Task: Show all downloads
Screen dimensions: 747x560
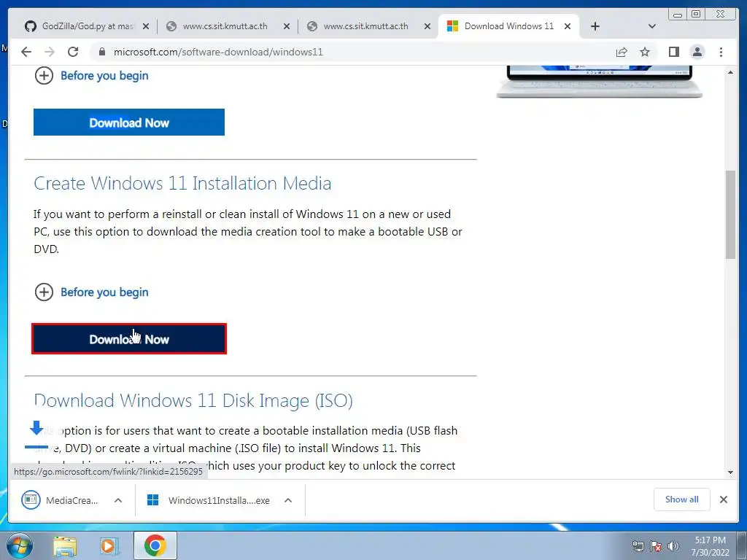Action: click(682, 499)
